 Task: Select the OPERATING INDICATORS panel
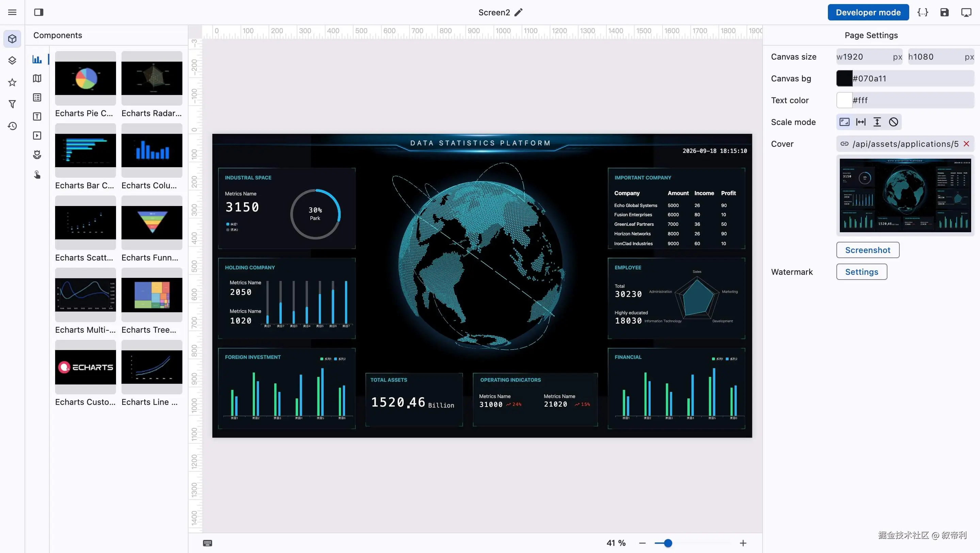click(x=535, y=400)
